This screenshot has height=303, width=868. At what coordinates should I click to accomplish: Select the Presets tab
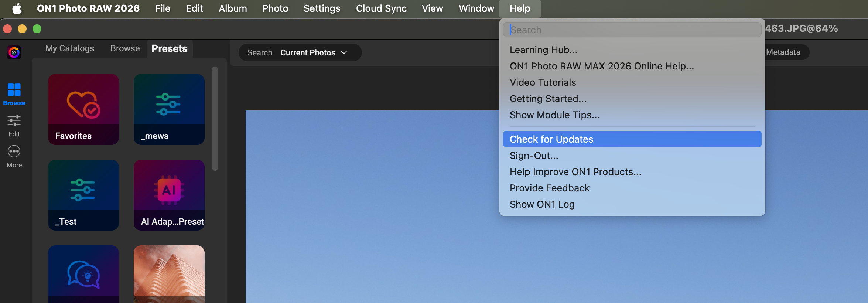(x=170, y=49)
